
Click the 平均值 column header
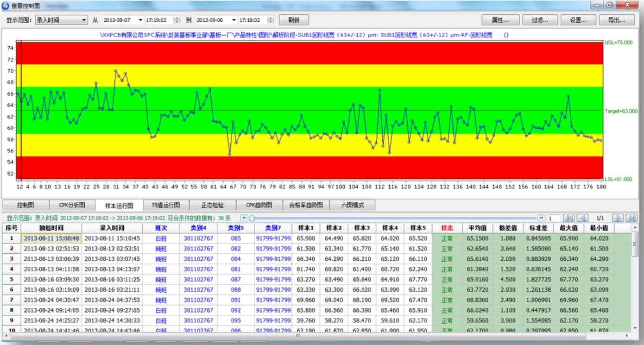477,228
